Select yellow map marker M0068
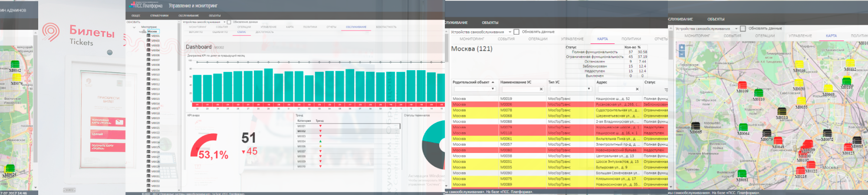Screen dimensions: 868x195 pyautogui.click(x=829, y=88)
